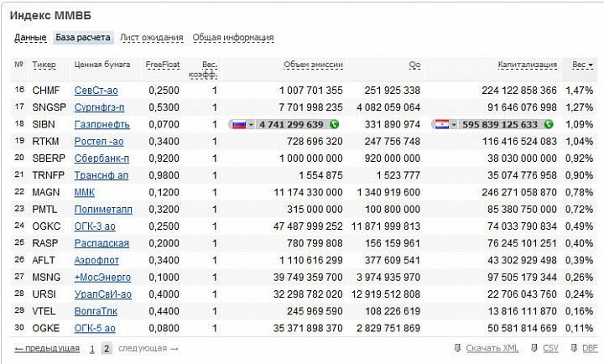Screen dimensions: 604x364
Task: Click green call icon next to 595 839 125 633
Action: (x=549, y=124)
